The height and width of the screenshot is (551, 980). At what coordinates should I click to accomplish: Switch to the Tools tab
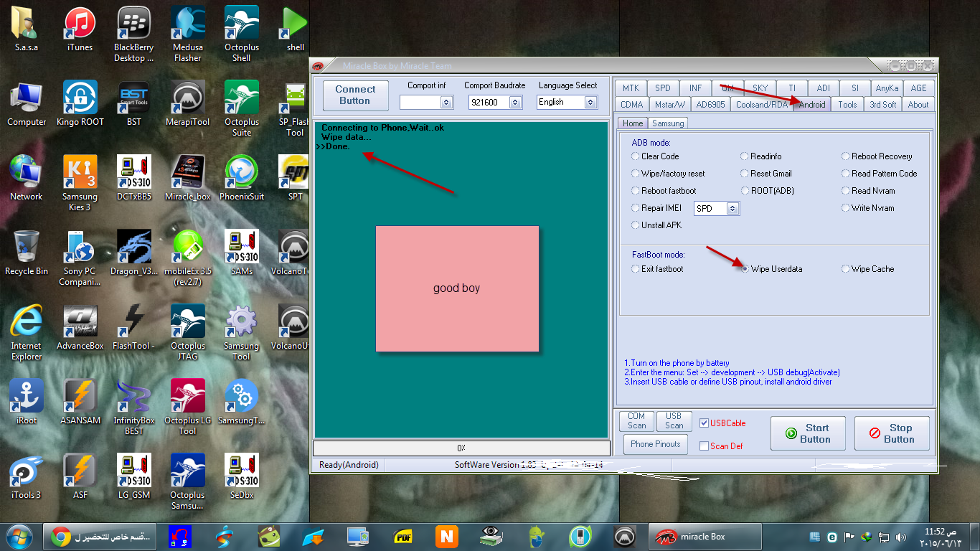[x=847, y=105]
